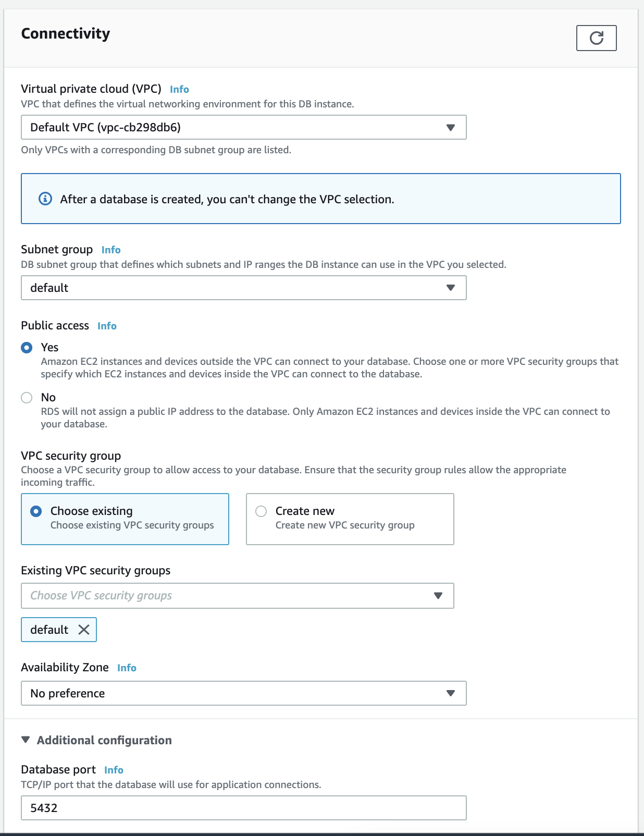Open Info link beside Database port
This screenshot has width=644, height=836.
click(x=114, y=770)
